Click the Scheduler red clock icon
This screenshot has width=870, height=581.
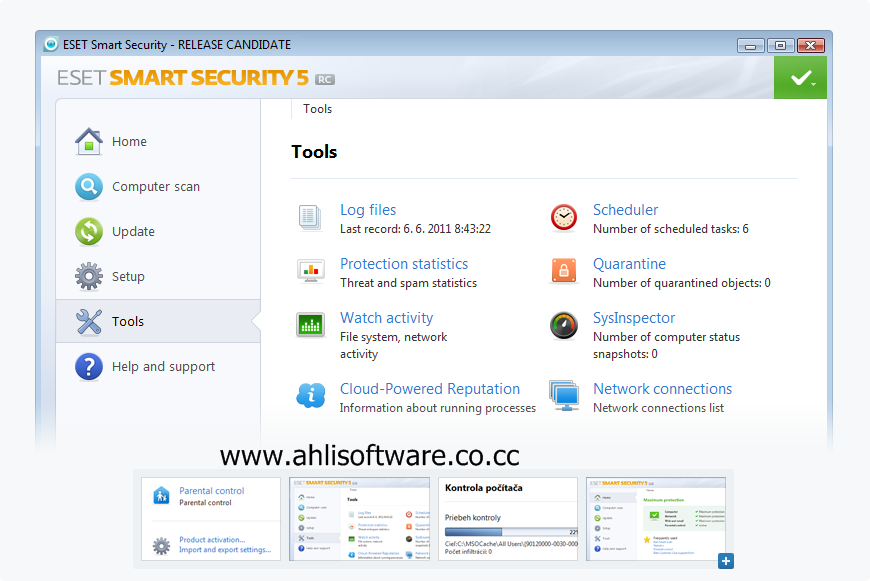pos(564,217)
